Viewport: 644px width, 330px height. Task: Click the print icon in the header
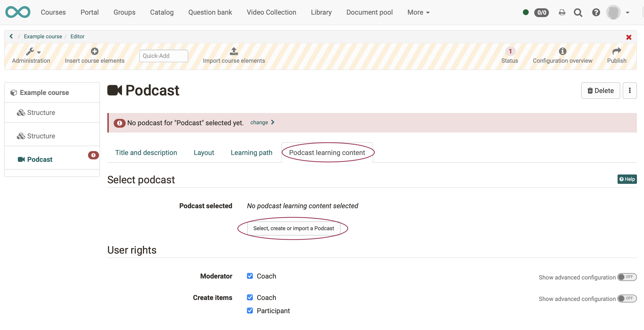562,12
